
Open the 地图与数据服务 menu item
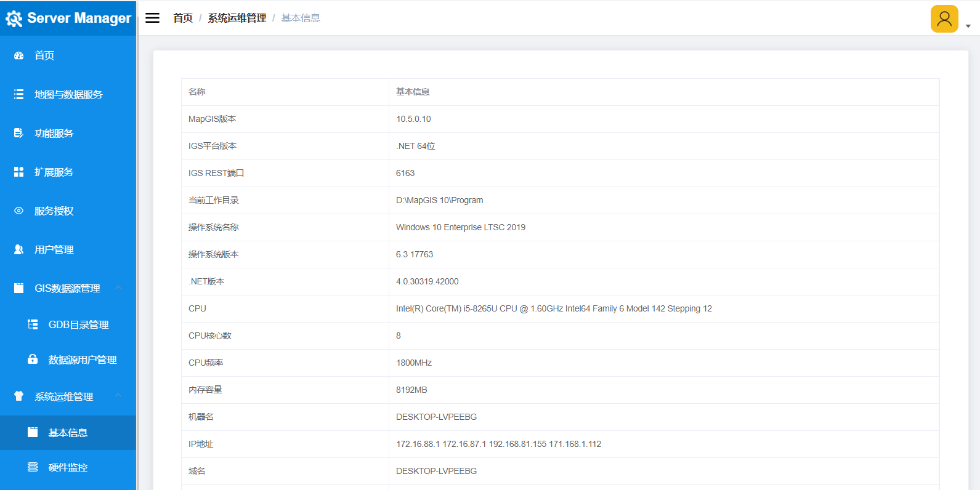point(68,94)
